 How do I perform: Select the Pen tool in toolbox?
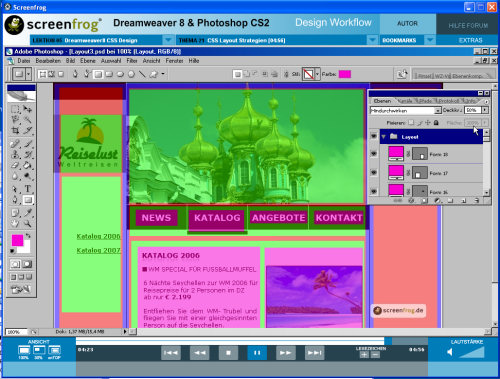coord(15,200)
